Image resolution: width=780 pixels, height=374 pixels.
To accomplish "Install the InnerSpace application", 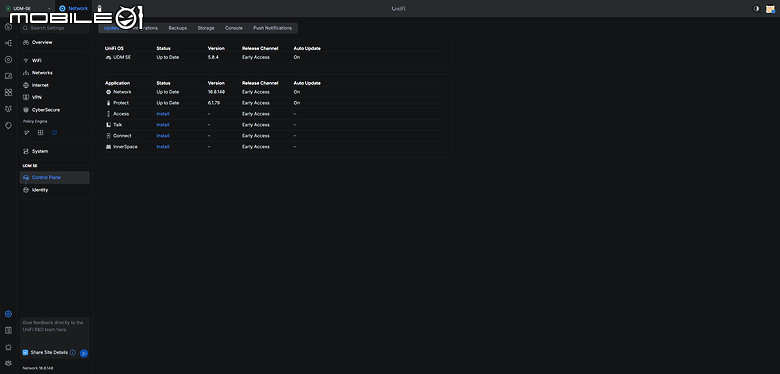I will click(x=163, y=147).
